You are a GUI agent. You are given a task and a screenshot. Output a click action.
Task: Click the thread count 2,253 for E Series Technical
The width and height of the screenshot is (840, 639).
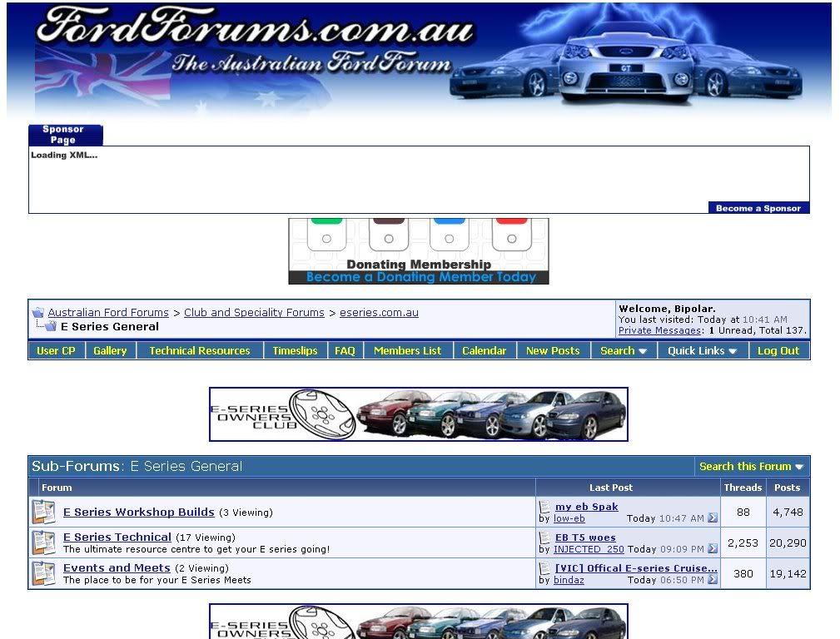click(x=743, y=543)
